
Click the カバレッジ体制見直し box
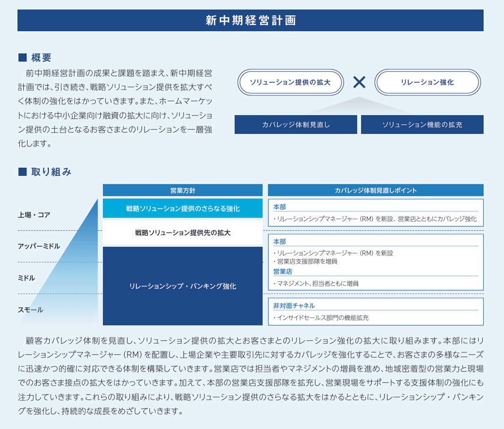click(x=295, y=125)
